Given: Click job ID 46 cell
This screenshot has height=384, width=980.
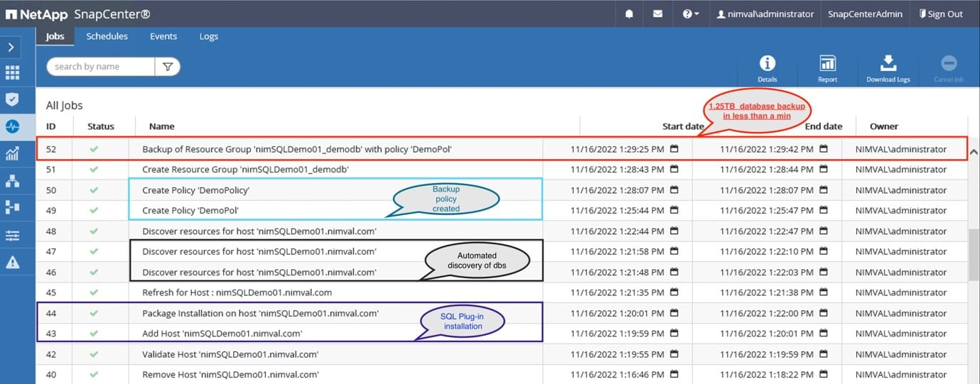Looking at the screenshot, I should point(51,273).
